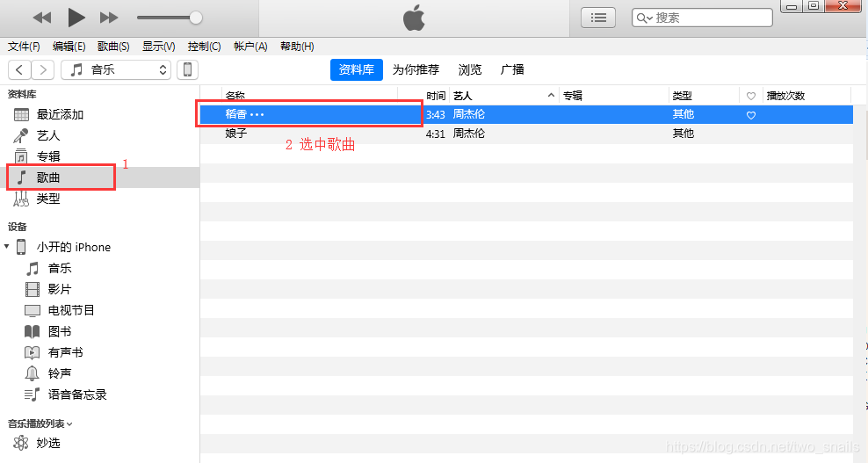Go back with the left arrow button
Viewport: 868px width, 463px height.
tap(19, 69)
